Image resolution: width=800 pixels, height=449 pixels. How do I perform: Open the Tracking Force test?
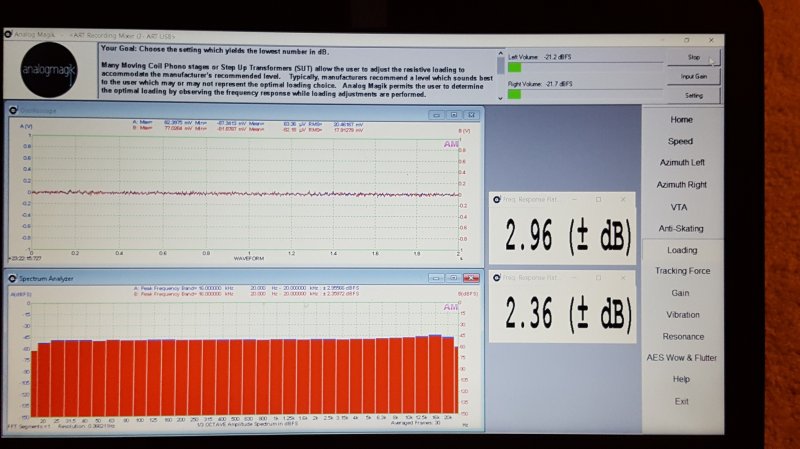point(682,271)
